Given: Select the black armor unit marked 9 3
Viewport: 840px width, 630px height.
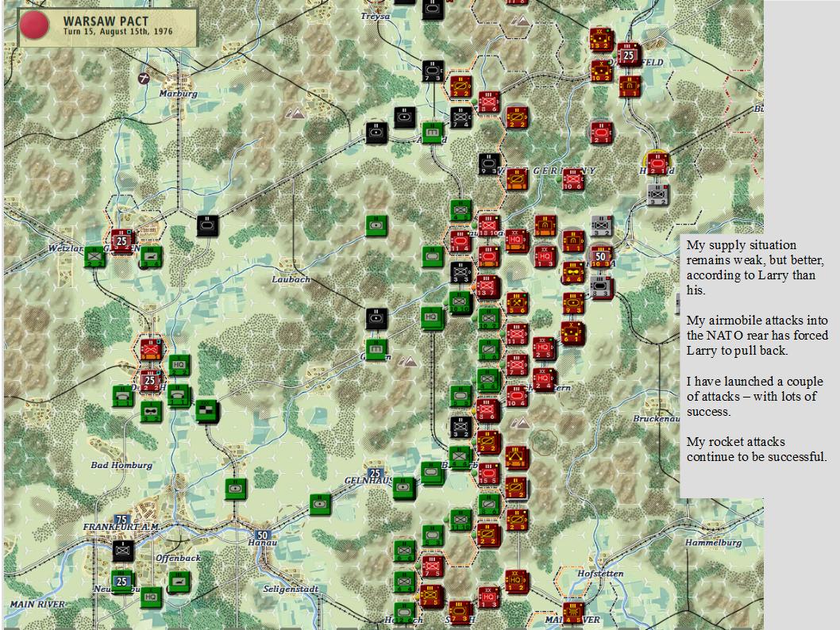Looking at the screenshot, I should tap(488, 163).
